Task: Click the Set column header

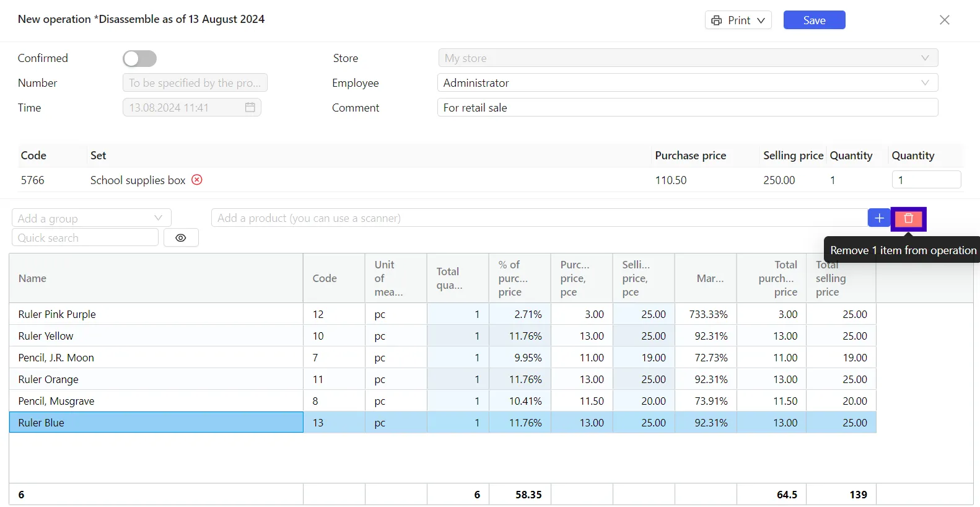Action: pos(98,156)
